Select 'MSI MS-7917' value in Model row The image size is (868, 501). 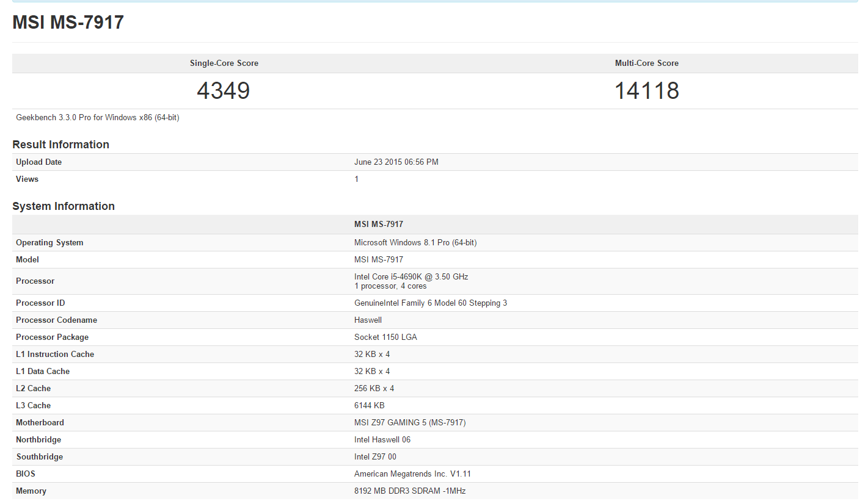[379, 260]
